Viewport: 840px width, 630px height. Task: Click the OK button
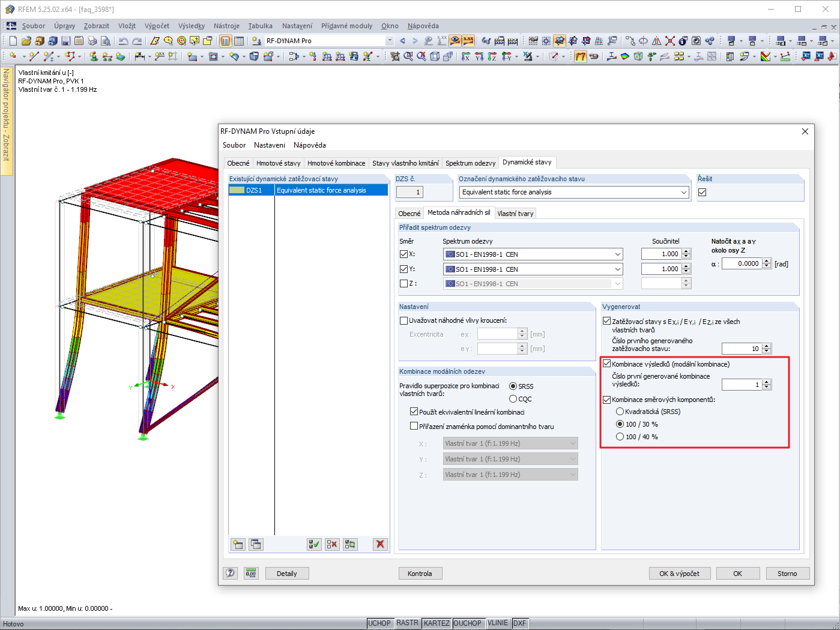737,574
